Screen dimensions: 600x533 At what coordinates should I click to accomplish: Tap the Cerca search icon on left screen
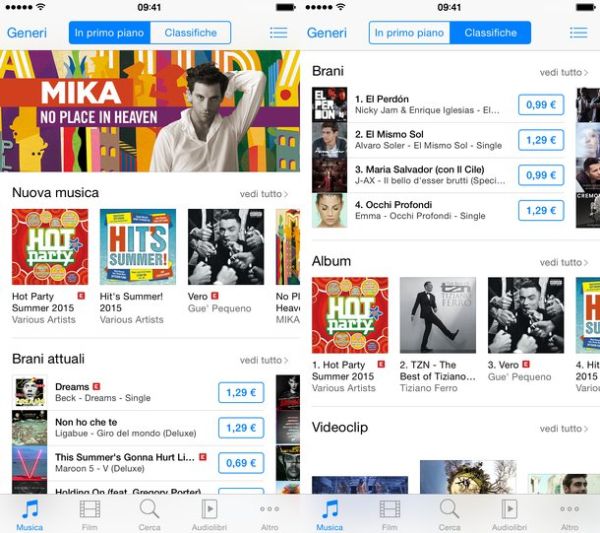149,509
